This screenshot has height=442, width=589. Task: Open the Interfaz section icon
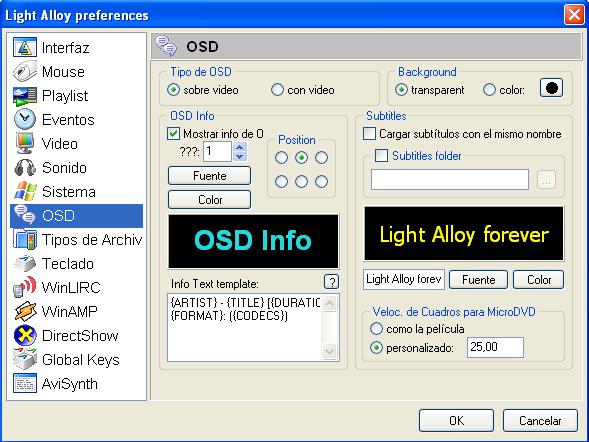(25, 47)
